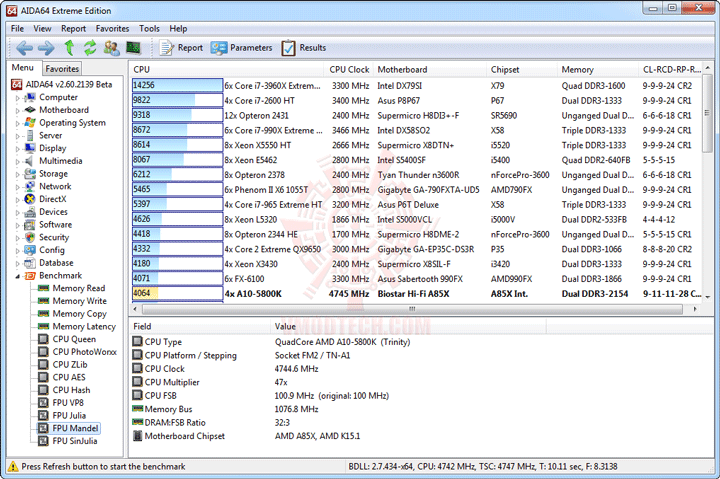The width and height of the screenshot is (720, 479).
Task: Open the Help menu
Action: point(178,28)
